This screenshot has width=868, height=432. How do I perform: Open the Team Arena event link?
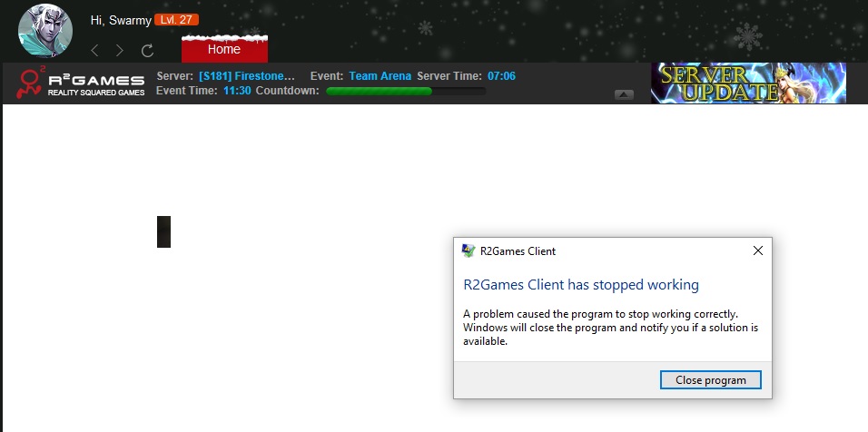[x=380, y=76]
